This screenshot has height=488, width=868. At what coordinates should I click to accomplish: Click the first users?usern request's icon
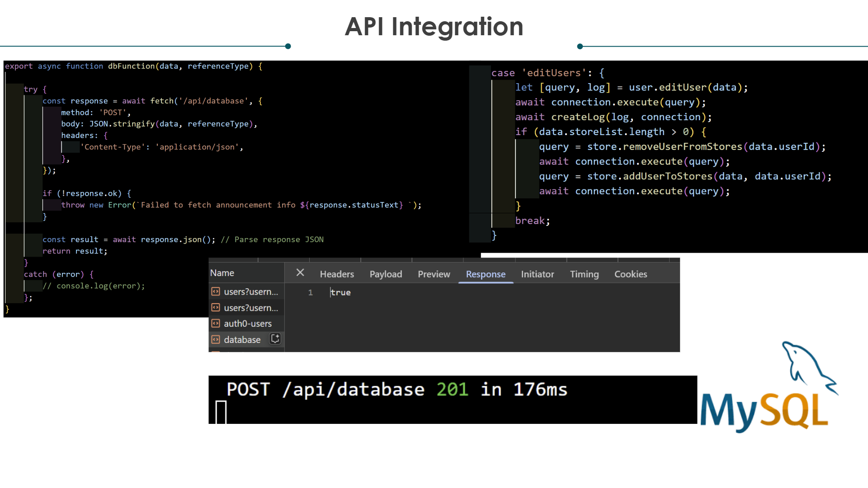(x=216, y=292)
